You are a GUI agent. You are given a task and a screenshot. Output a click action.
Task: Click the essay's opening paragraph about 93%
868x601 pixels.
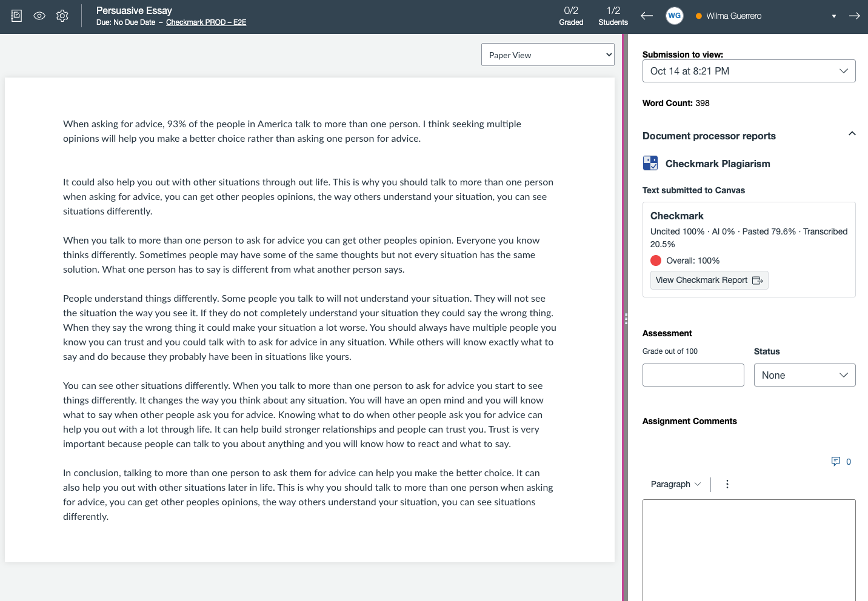click(x=292, y=131)
